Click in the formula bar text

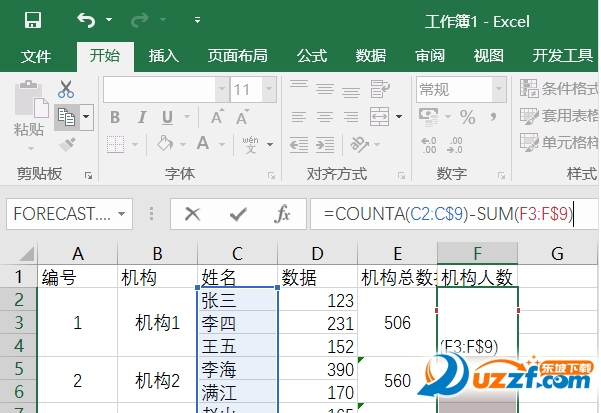(x=450, y=213)
